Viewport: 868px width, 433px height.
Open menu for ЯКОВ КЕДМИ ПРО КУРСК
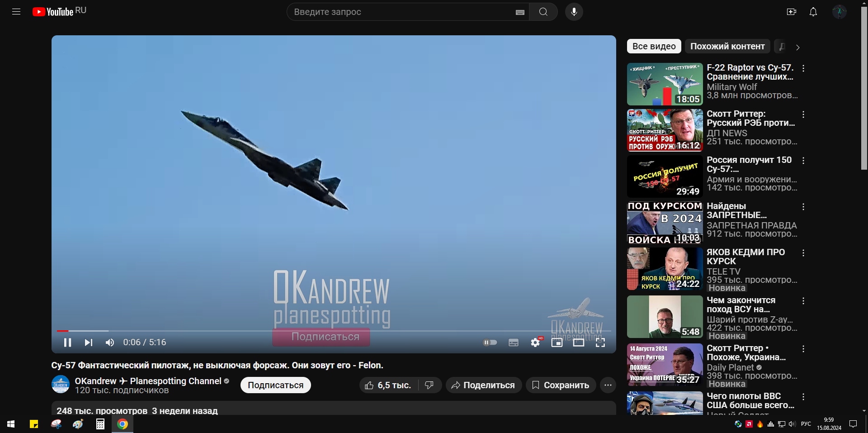coord(803,253)
